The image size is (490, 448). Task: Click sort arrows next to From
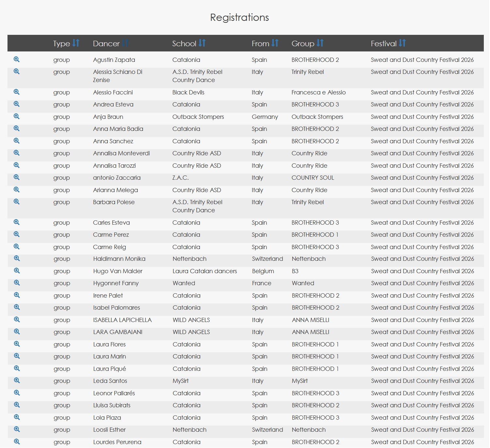coord(275,43)
